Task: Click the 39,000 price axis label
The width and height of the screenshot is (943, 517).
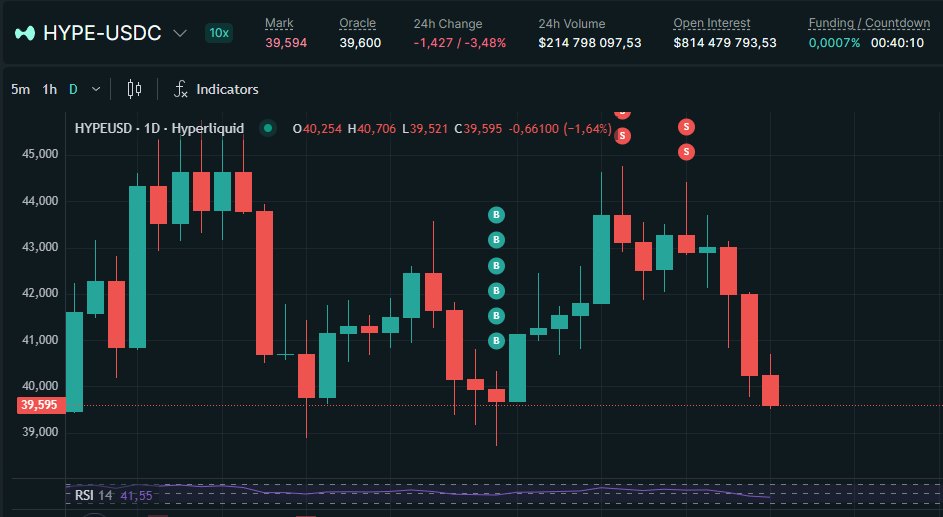Action: tap(40, 432)
